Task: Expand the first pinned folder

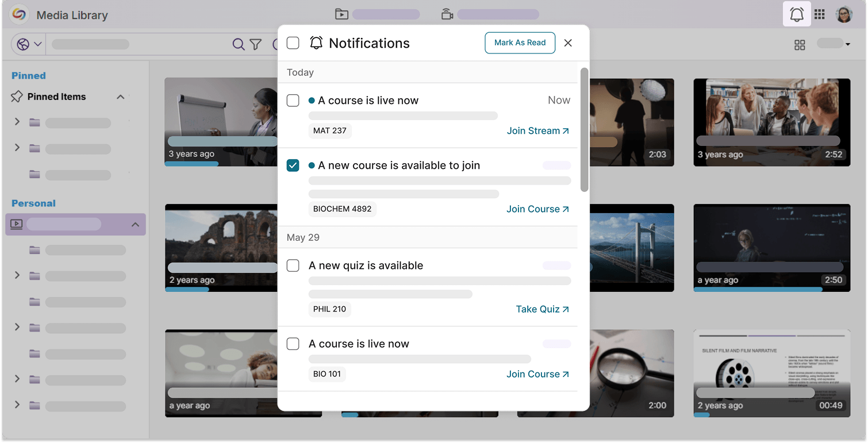Action: point(17,122)
